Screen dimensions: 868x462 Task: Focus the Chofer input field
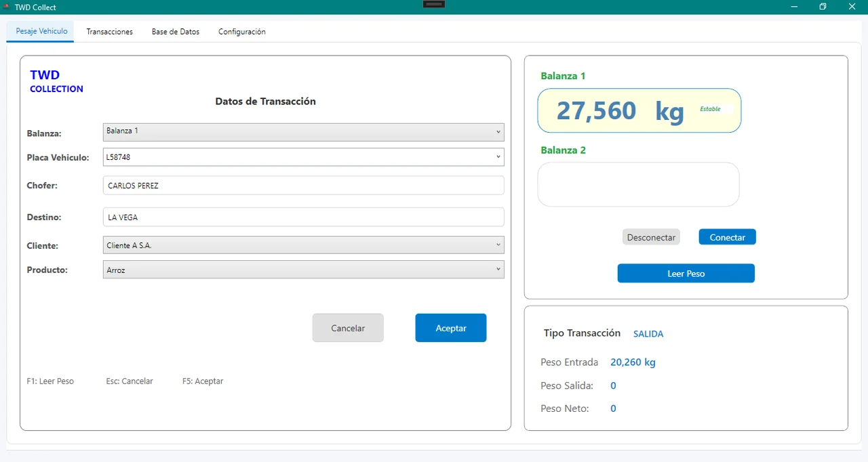click(303, 186)
